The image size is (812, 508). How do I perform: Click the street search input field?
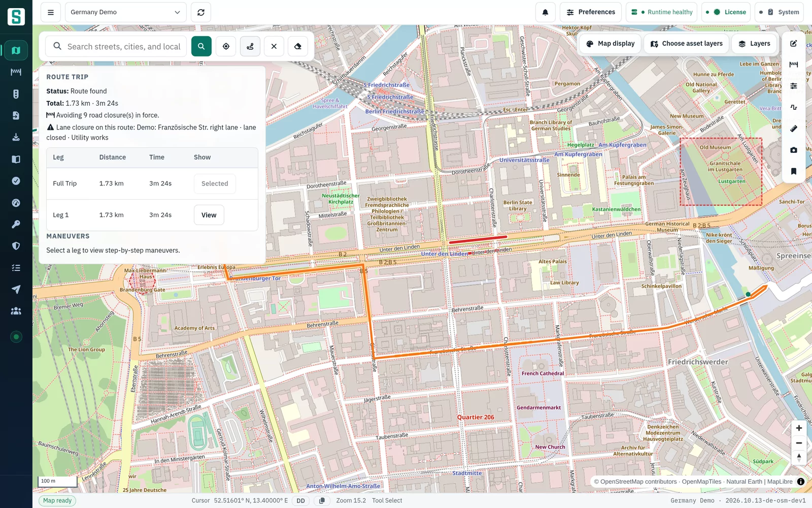pyautogui.click(x=116, y=46)
